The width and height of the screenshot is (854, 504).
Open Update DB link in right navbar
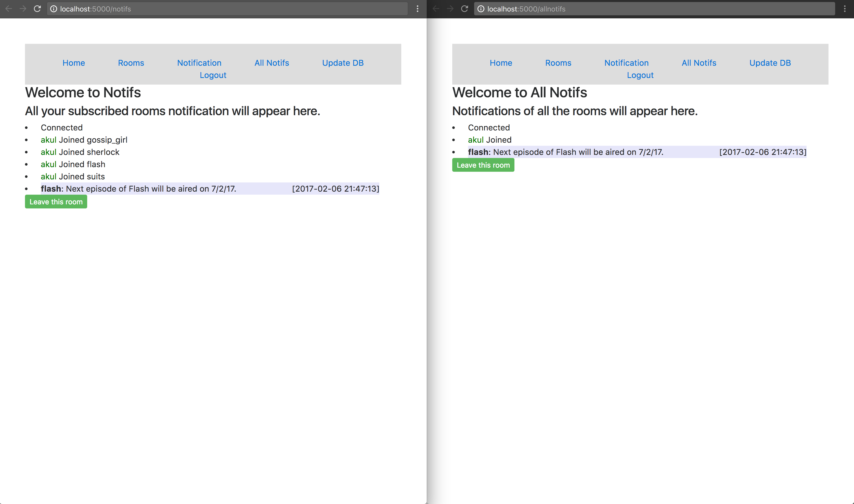pos(770,63)
